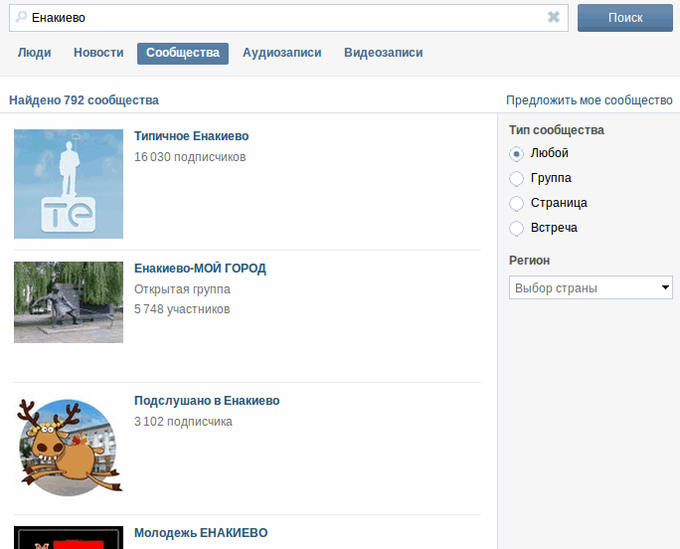Select the Группа radio option
Image resolution: width=680 pixels, height=549 pixels.
516,178
